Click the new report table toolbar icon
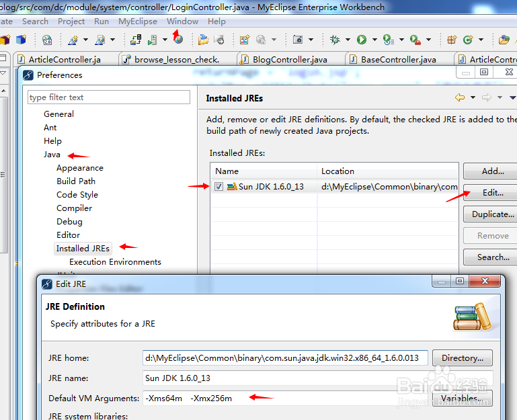Viewport: 517px width, 420px height. tap(245, 40)
